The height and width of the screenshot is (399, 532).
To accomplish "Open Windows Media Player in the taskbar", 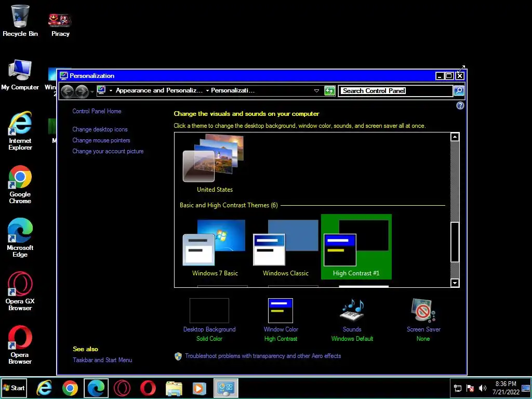I will click(x=199, y=388).
